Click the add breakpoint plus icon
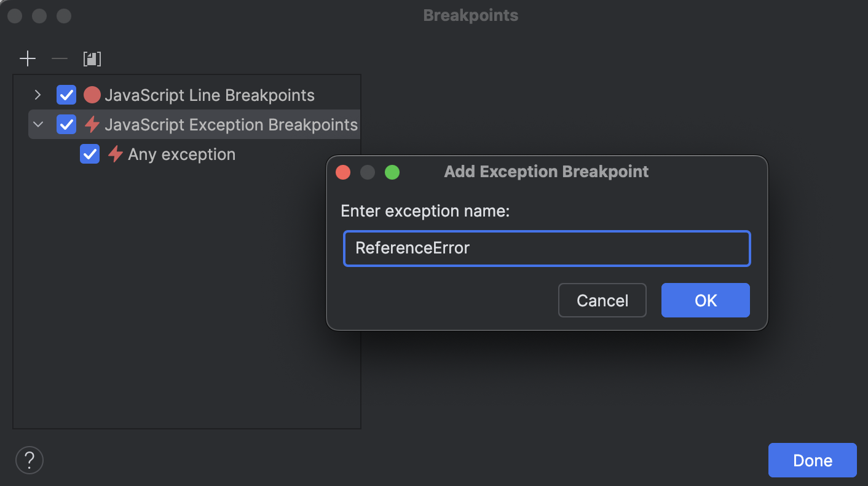Viewport: 868px width, 486px height. coord(27,58)
